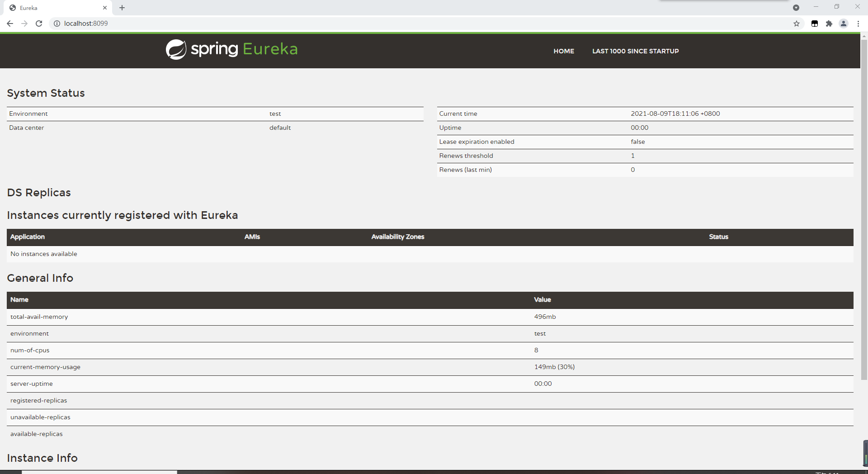Click the current time value 2021-08-09T18:11:06

[675, 114]
